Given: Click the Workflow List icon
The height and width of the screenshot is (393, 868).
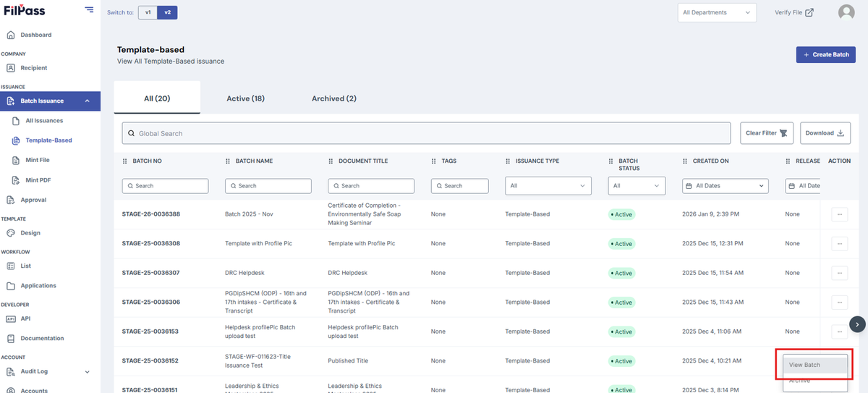Looking at the screenshot, I should click(11, 266).
